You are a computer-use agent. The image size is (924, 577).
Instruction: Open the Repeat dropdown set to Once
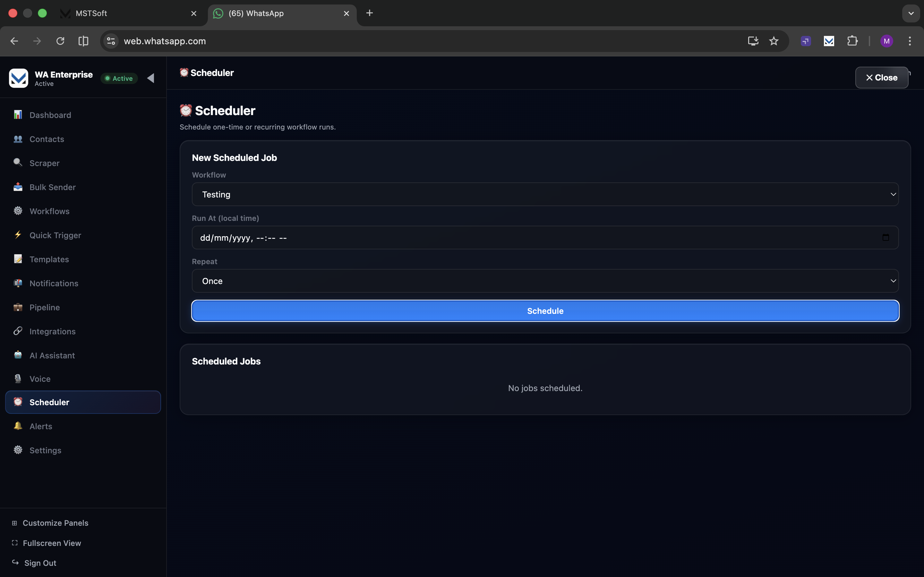pyautogui.click(x=545, y=281)
